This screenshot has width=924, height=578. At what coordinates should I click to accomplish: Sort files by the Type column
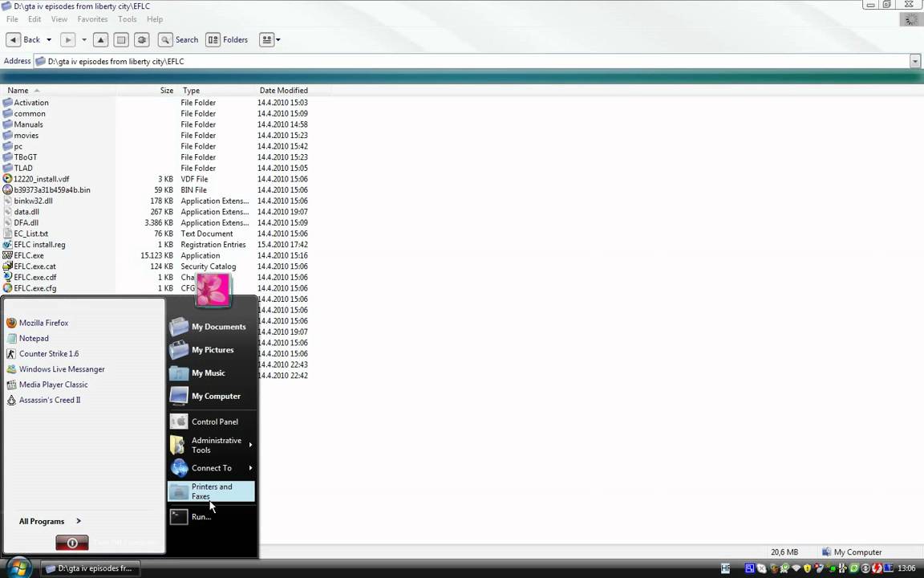pyautogui.click(x=191, y=90)
